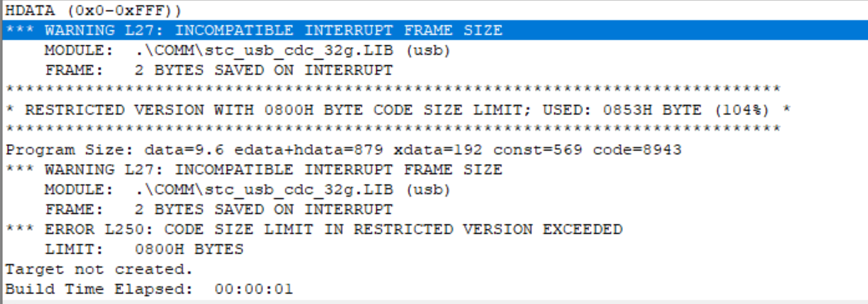Select the first MODULE stc_usb_cdc_32g.LIB line
Screen dimensions: 868x304
pos(247,50)
